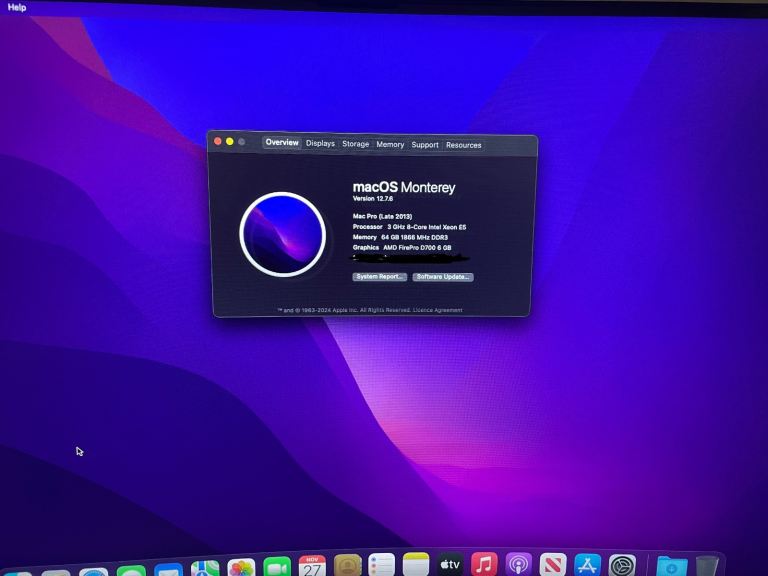Open Photos from the Dock
This screenshot has width=768, height=576.
241,567
